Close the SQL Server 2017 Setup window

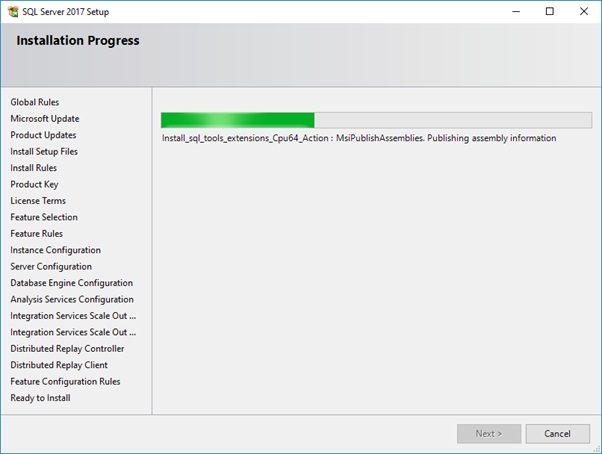pos(584,12)
